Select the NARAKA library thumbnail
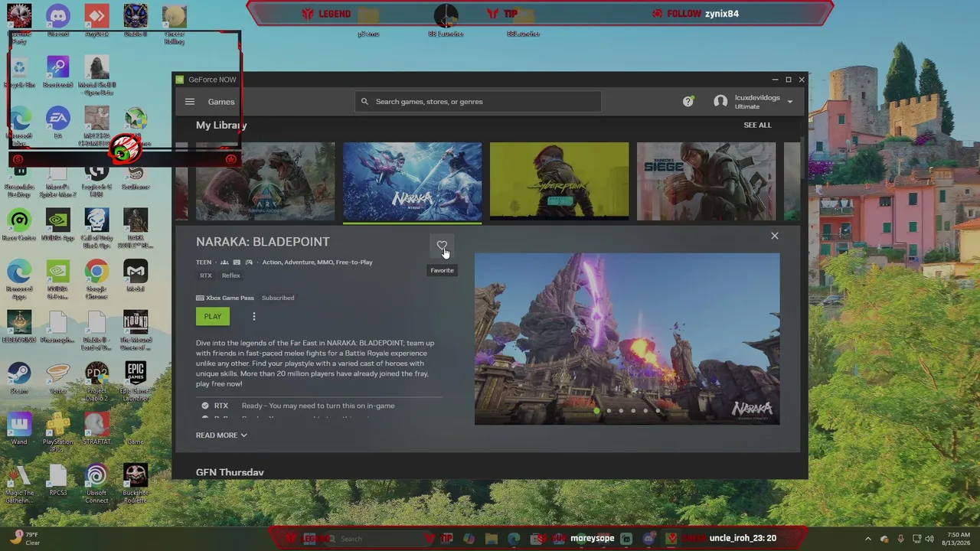The height and width of the screenshot is (551, 980). [x=412, y=181]
